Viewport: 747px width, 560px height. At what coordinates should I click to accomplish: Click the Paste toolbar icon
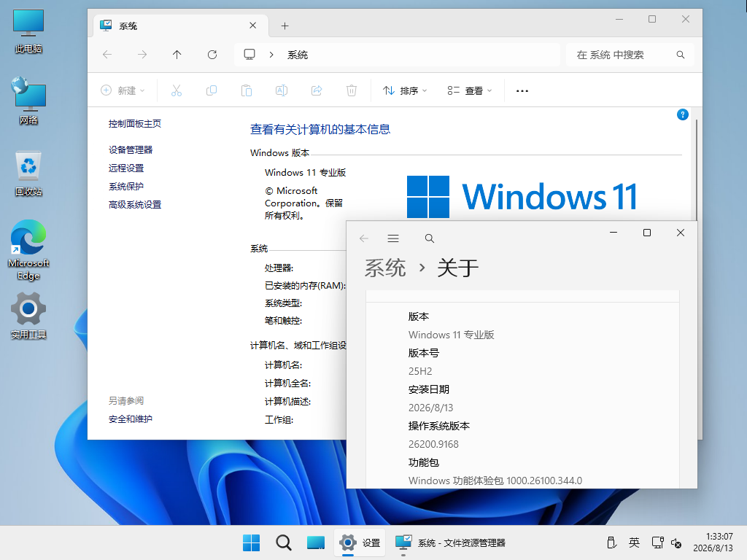click(x=247, y=90)
